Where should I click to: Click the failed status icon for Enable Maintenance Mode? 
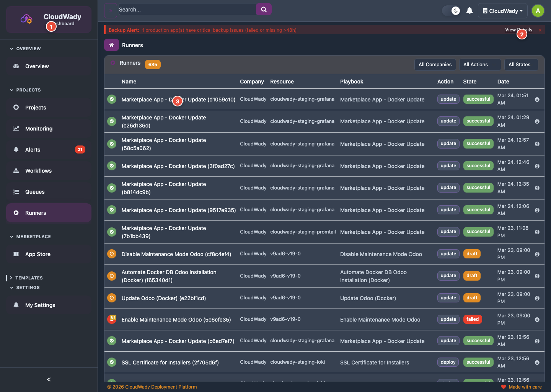click(112, 319)
